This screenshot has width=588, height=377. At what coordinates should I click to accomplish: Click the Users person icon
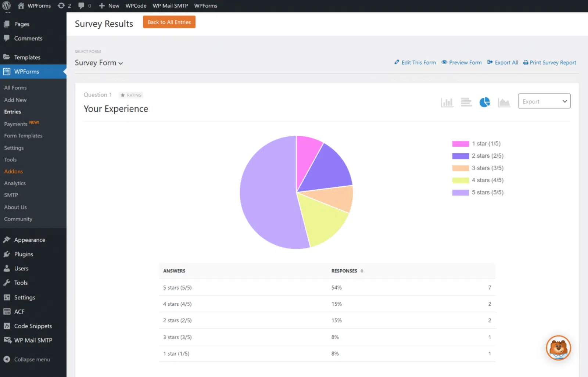point(7,268)
